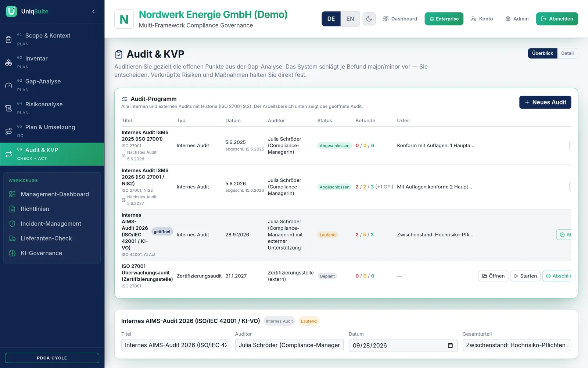Click the Risikoanalyse scroll icon
Viewport: 588px width, 368px height.
(x=8, y=108)
